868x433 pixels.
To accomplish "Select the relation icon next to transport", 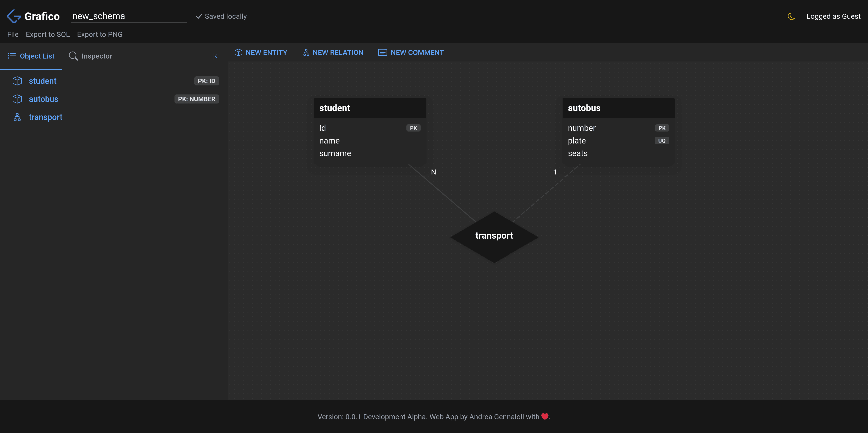I will point(17,117).
